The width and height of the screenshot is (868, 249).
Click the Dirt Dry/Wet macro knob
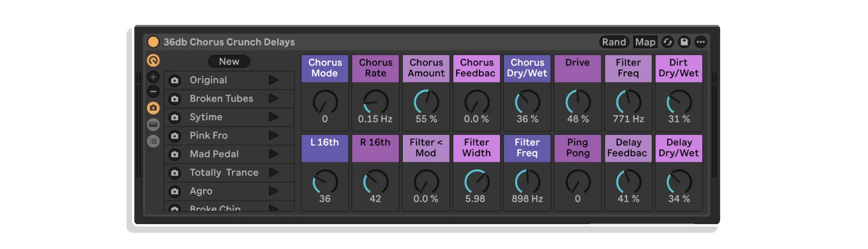[679, 102]
